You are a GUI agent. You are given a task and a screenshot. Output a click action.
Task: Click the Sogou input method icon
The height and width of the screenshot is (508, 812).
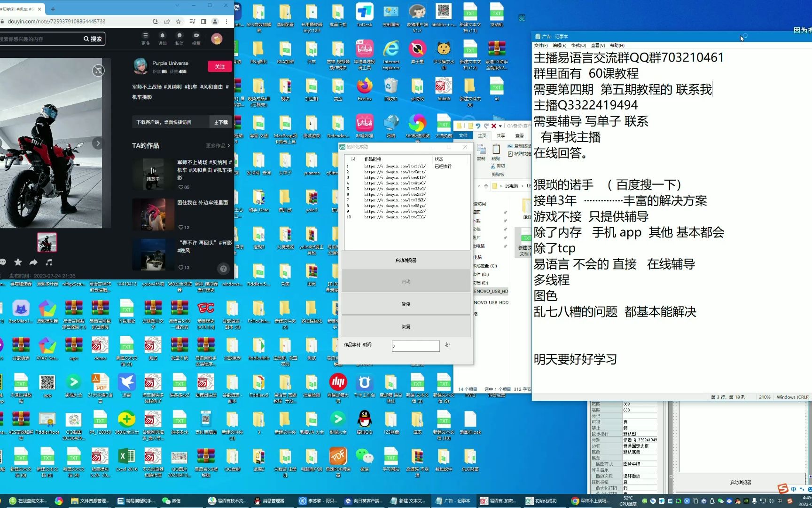point(783,489)
